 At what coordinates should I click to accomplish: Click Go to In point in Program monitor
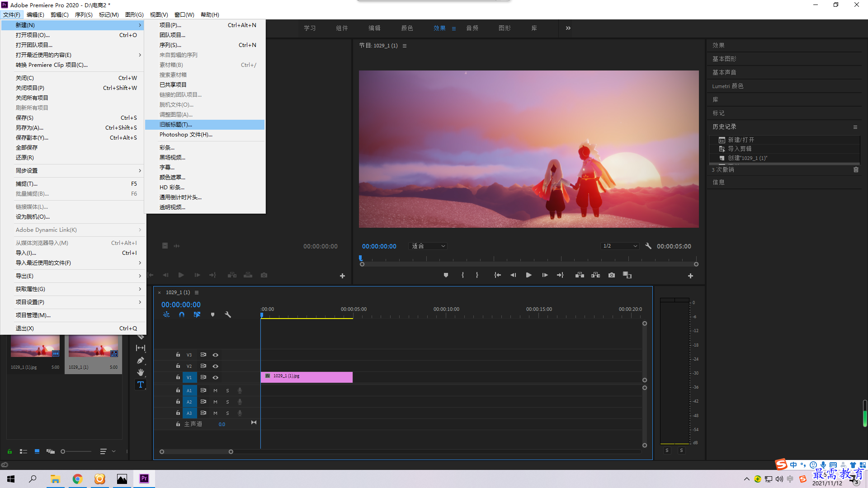497,275
